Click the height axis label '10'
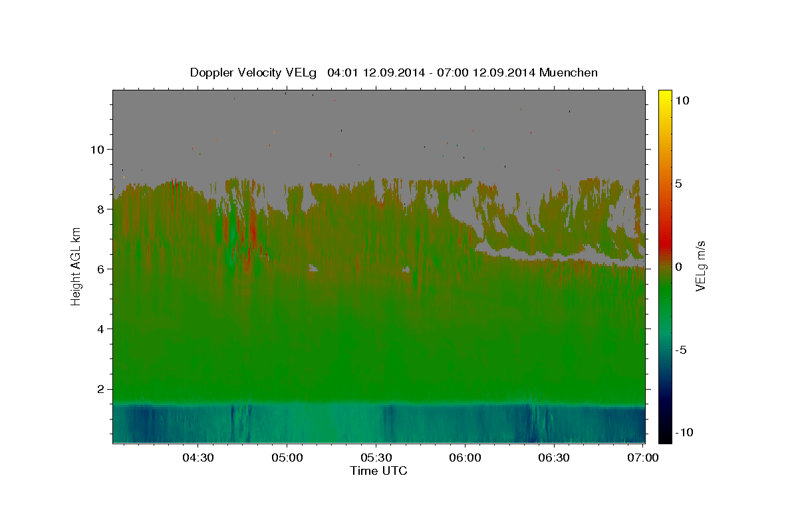This screenshot has height=532, width=798. click(97, 149)
